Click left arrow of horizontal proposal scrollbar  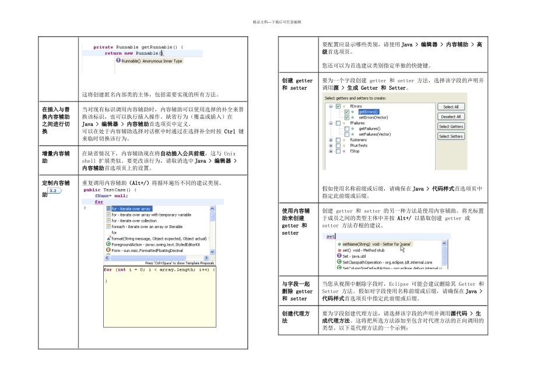(107, 258)
